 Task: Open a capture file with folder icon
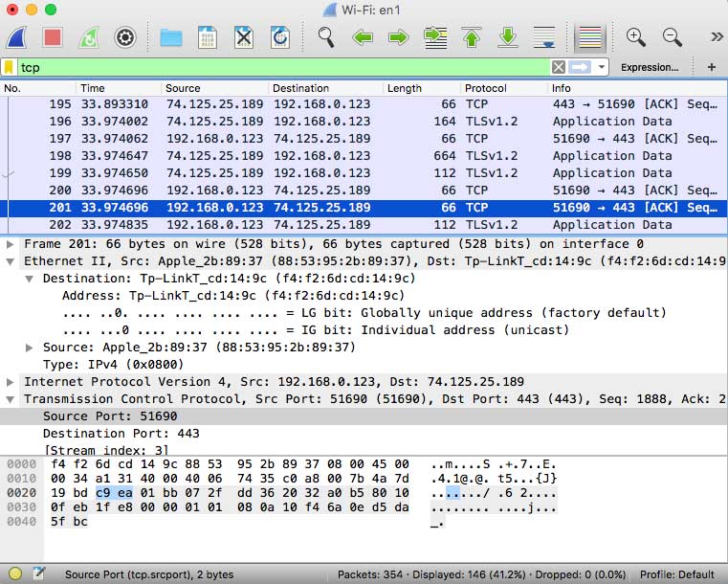[x=171, y=37]
